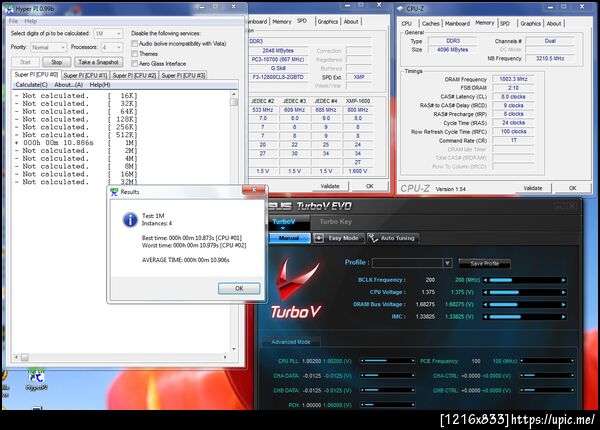Click Super PI horizontal scrollbar thumb
600x430 pixels.
[24, 357]
